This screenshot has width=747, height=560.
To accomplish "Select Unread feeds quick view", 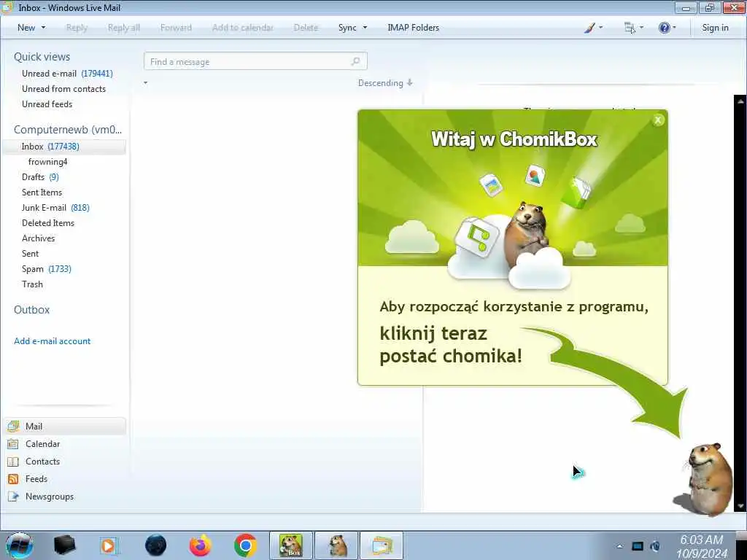I will pyautogui.click(x=47, y=104).
